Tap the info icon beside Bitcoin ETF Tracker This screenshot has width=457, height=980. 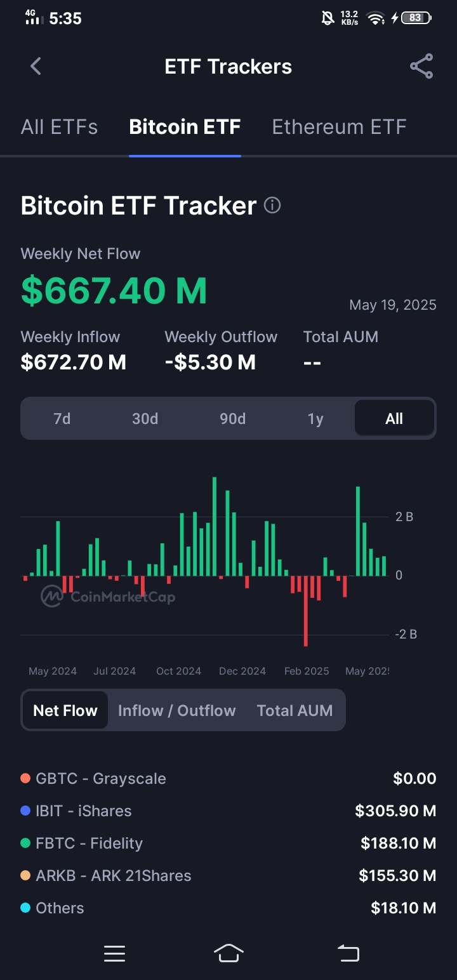coord(272,205)
